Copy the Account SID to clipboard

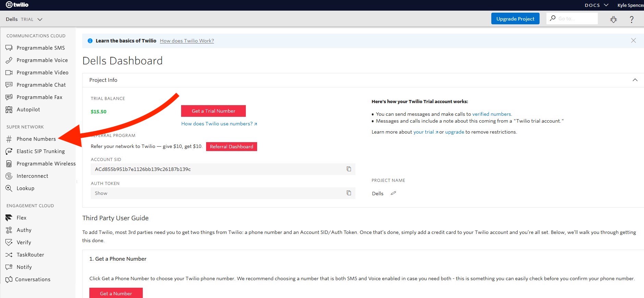[x=349, y=169]
